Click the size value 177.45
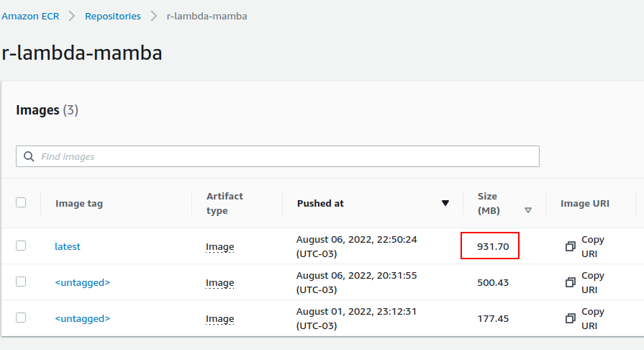Screen dimensions: 644x350 [x=493, y=318]
